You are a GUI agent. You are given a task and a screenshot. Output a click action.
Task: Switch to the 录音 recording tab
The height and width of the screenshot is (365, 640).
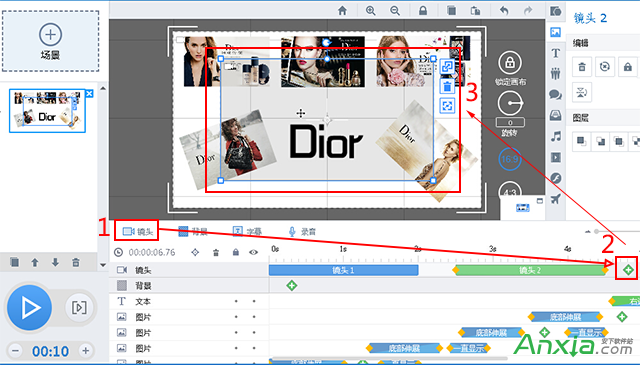[302, 232]
